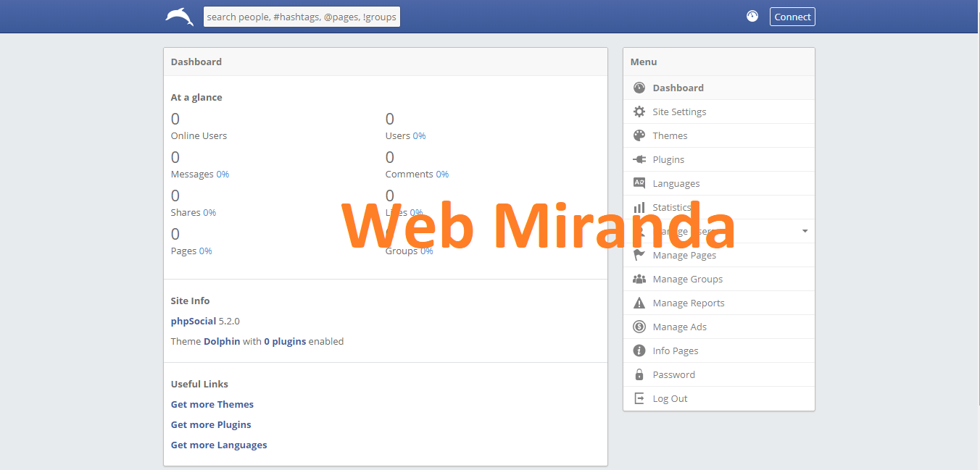The height and width of the screenshot is (470, 980).
Task: Expand the Manage Users dropdown arrow
Action: (x=805, y=231)
